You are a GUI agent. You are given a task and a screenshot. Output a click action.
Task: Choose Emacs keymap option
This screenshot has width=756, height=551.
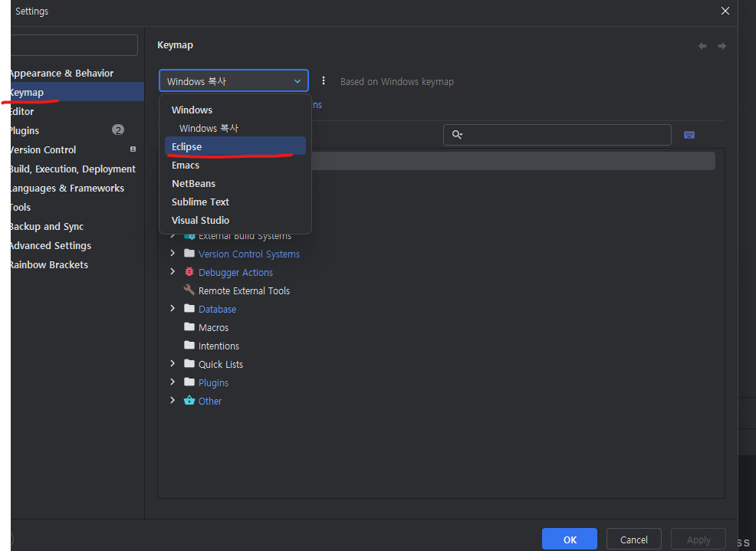[235, 165]
